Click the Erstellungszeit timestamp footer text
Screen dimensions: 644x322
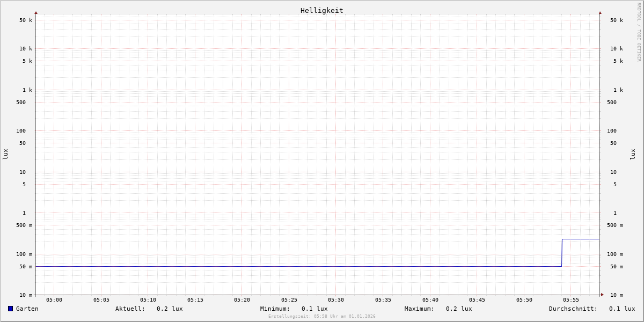click(x=322, y=317)
